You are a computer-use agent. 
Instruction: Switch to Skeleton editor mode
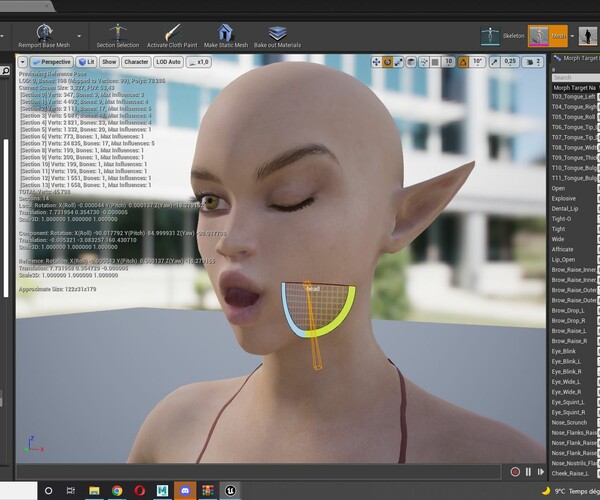coord(502,36)
